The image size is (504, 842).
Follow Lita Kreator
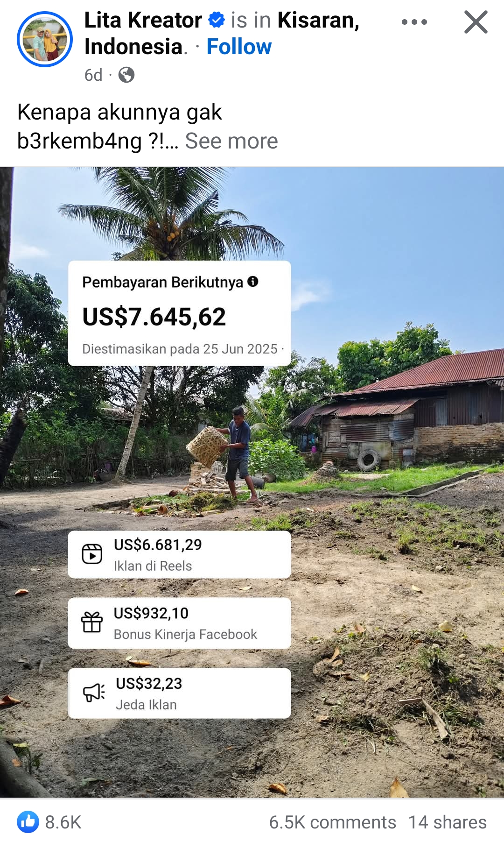click(239, 47)
